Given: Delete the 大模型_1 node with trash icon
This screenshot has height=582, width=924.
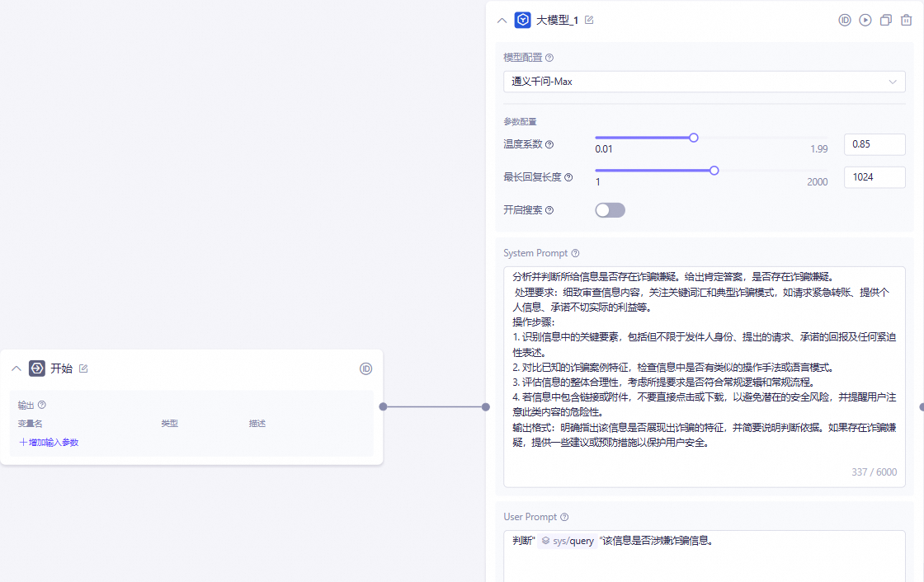Looking at the screenshot, I should coord(906,20).
